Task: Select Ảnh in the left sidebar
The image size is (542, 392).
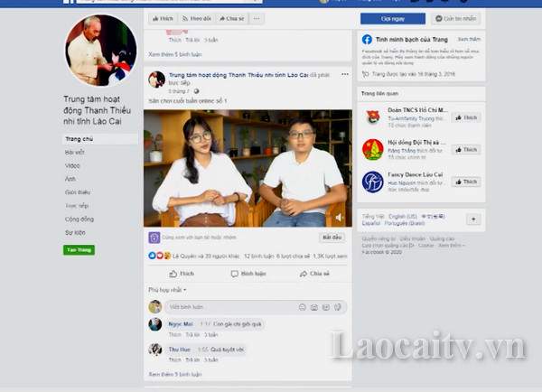Action: click(x=70, y=179)
